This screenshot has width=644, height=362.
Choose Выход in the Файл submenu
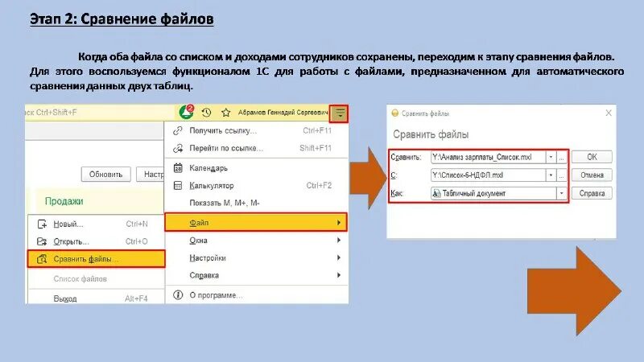[96, 298]
